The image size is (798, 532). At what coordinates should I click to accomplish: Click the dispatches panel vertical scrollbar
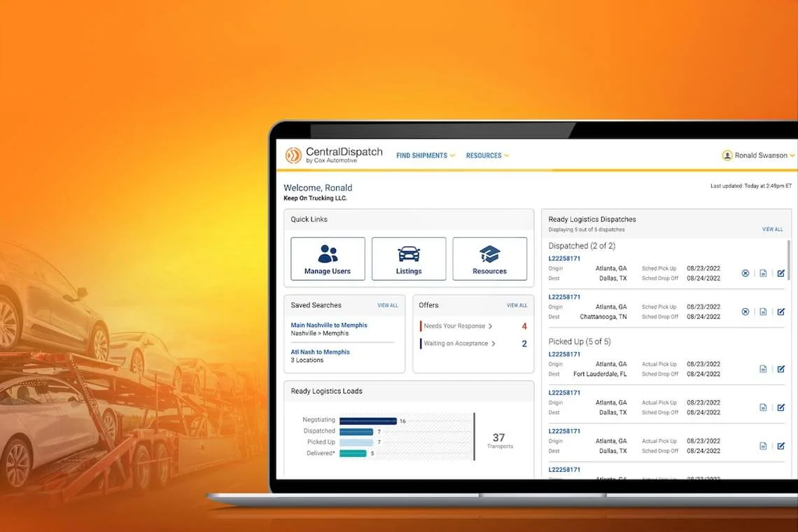pos(788,260)
